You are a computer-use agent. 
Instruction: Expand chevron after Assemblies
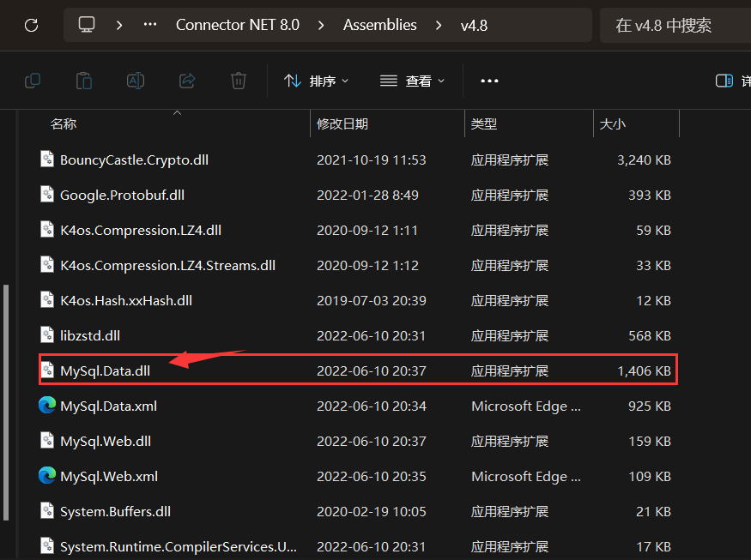[439, 25]
